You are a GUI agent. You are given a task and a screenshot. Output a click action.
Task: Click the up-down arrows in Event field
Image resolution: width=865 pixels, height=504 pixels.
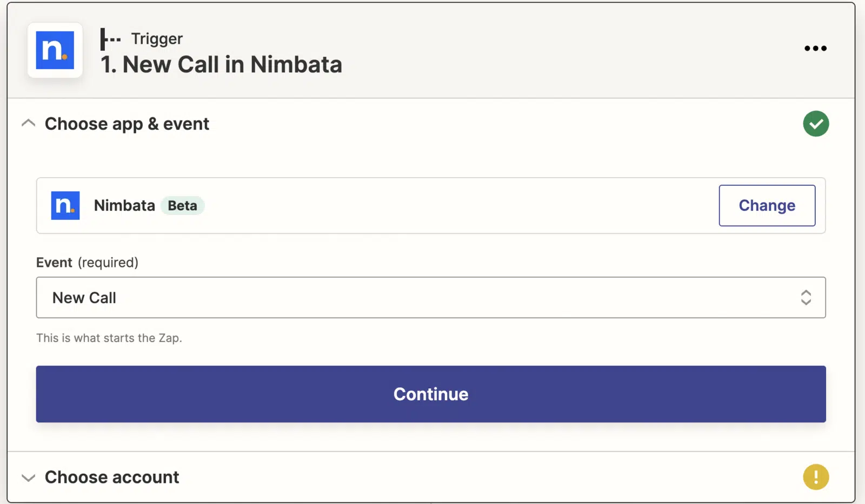click(806, 298)
